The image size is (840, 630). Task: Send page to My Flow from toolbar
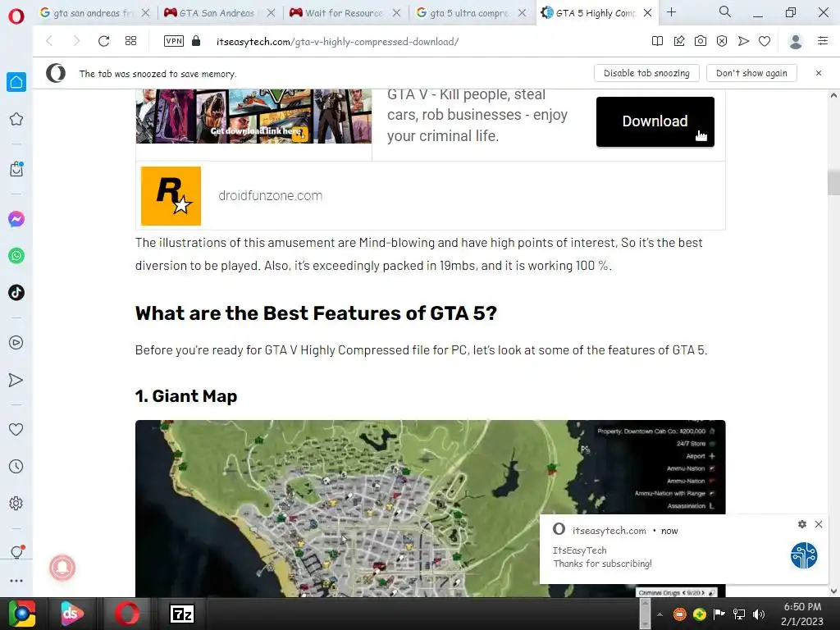pos(743,41)
